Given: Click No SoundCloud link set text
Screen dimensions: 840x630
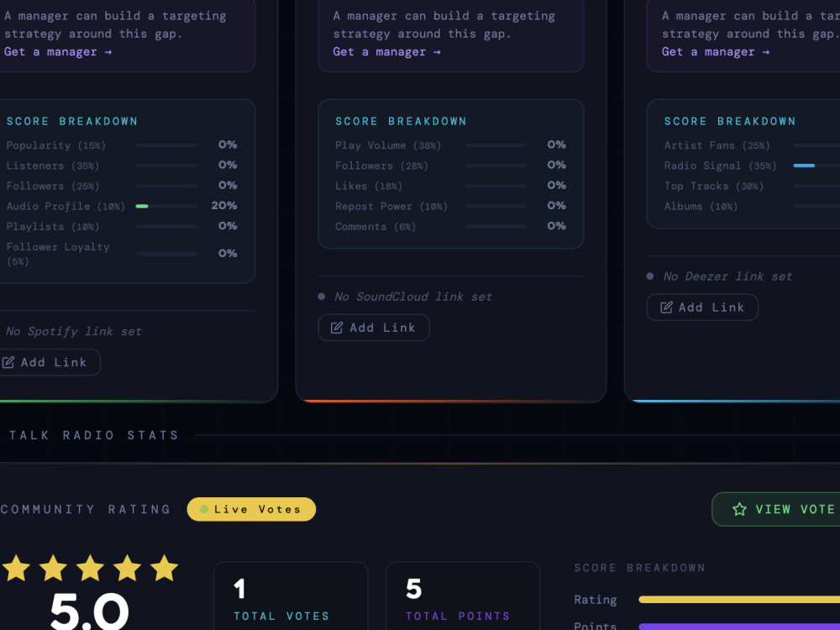Looking at the screenshot, I should [413, 297].
